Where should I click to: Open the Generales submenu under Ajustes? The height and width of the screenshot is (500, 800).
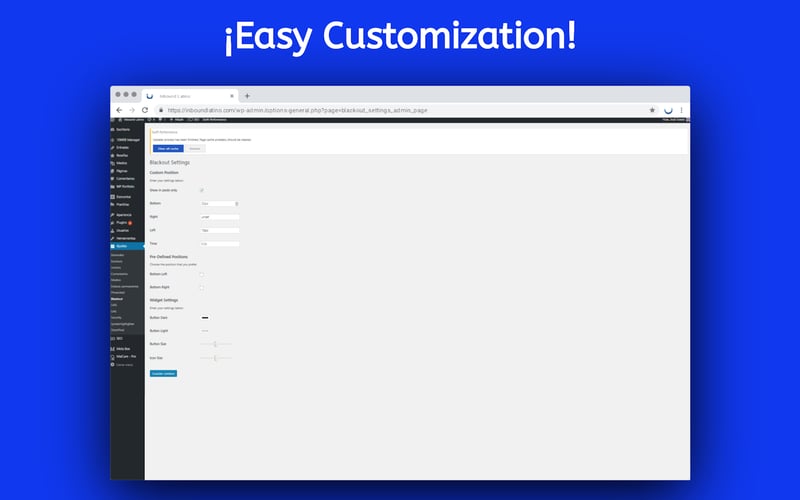coord(117,255)
